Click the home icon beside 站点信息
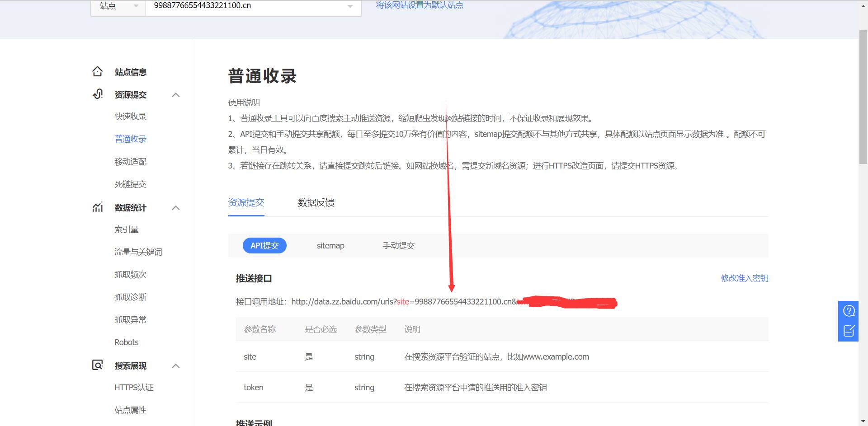Image resolution: width=868 pixels, height=426 pixels. coord(97,72)
